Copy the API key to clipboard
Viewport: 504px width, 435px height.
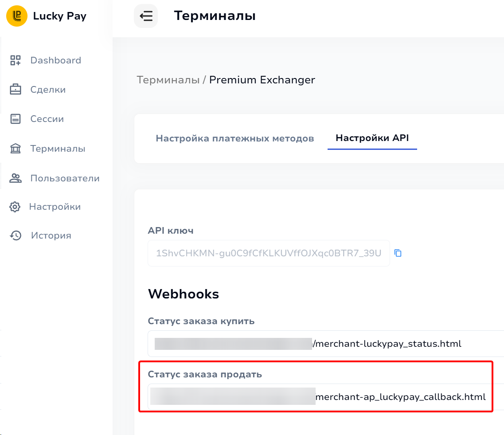[x=398, y=253]
